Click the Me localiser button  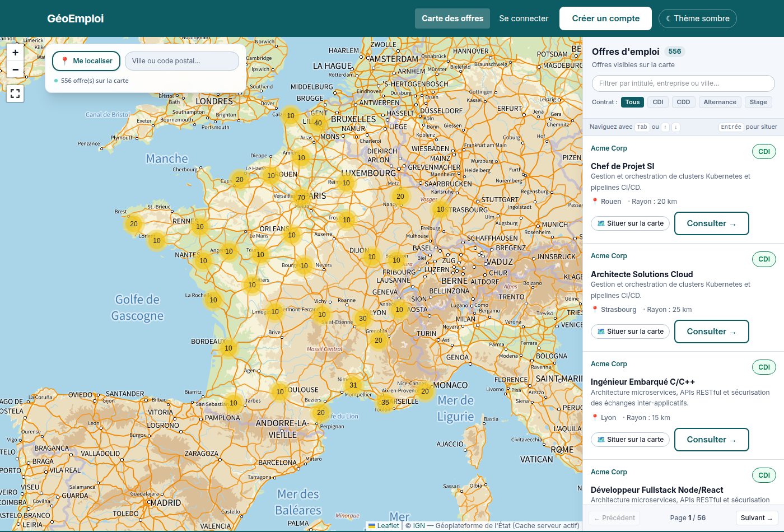click(86, 61)
